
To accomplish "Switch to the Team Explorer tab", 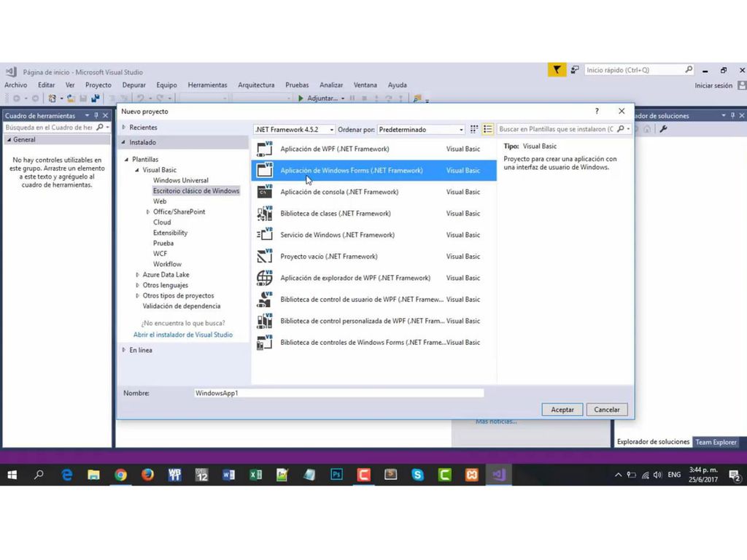I will [x=716, y=442].
